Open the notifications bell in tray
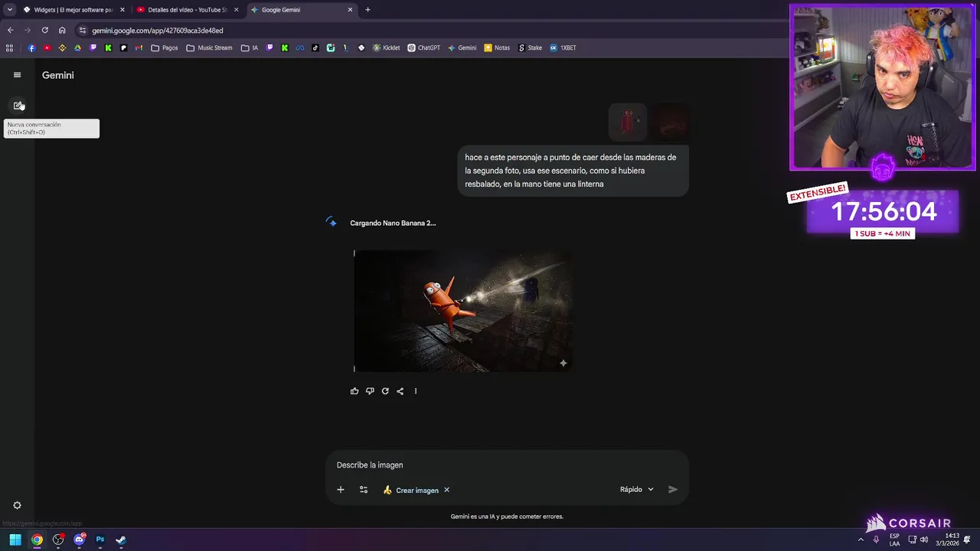 coord(967,540)
